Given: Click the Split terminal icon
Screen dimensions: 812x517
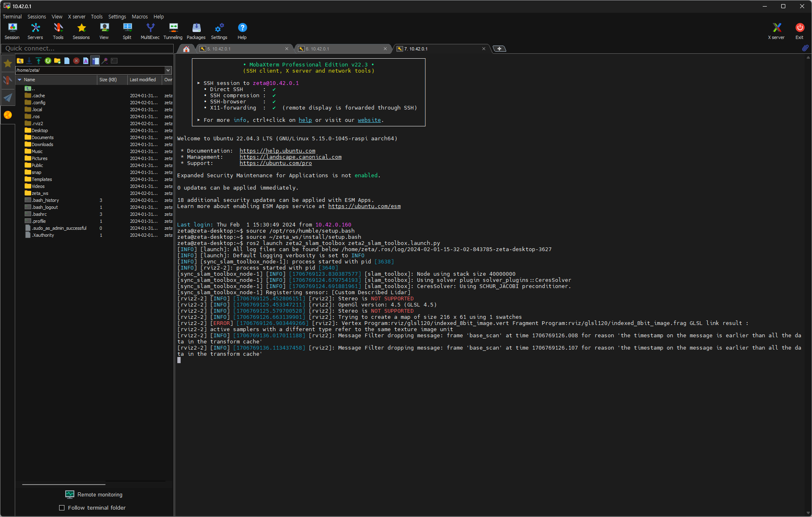Looking at the screenshot, I should pos(127,31).
